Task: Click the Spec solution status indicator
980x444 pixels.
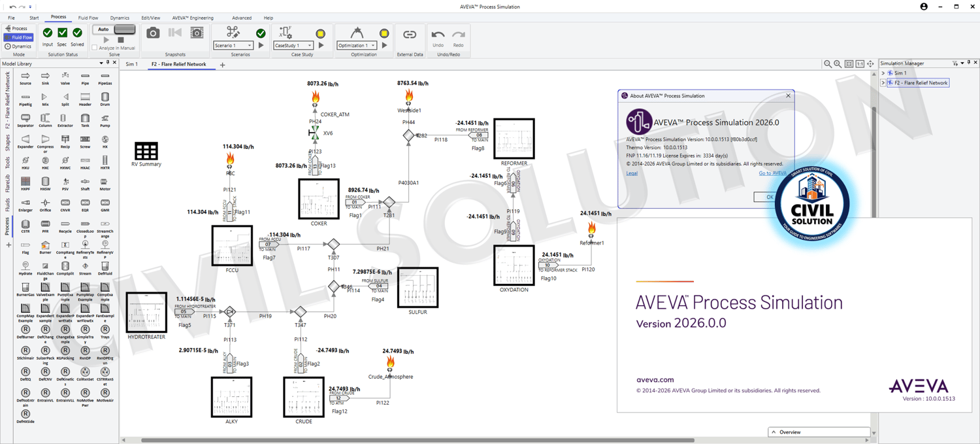Action: coord(62,33)
